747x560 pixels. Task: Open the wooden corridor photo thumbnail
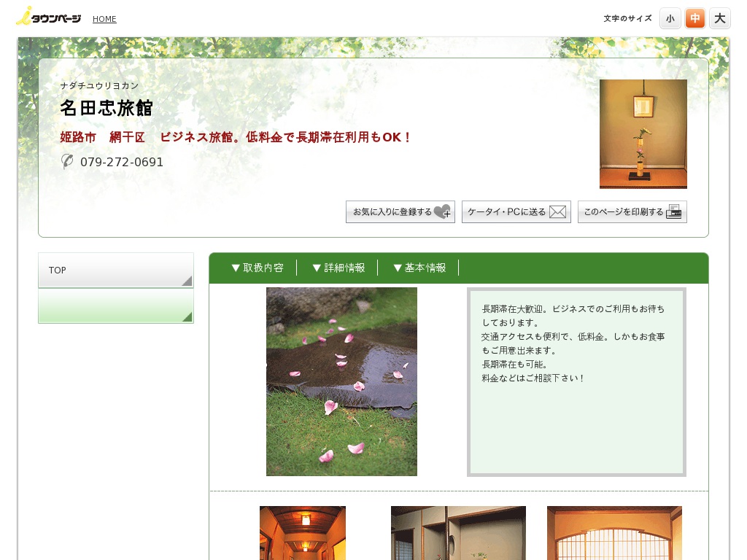coord(303,533)
